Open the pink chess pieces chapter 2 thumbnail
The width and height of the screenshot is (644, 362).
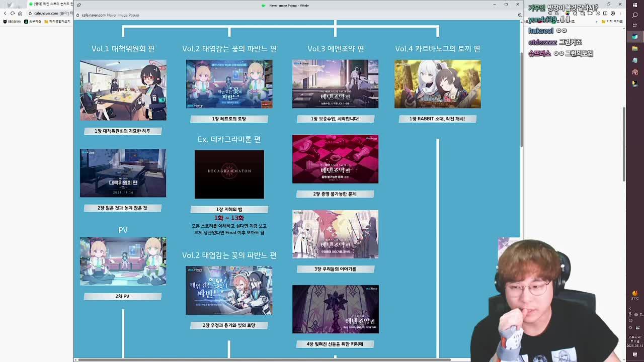pos(335,159)
